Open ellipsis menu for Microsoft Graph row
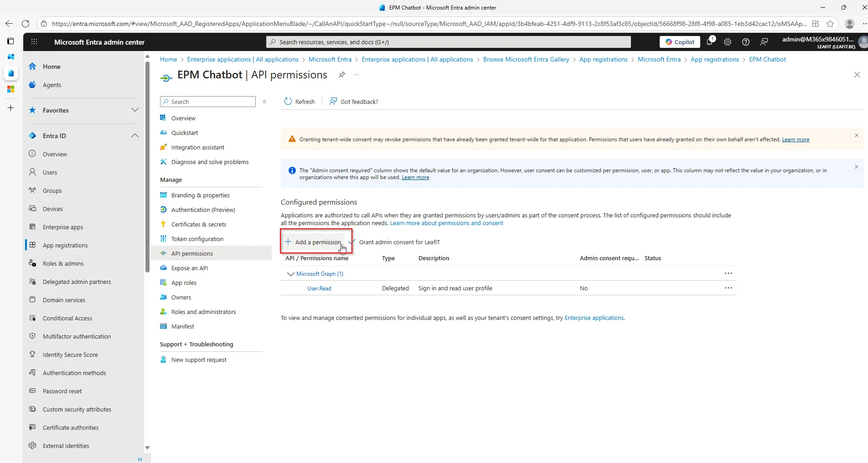This screenshot has height=463, width=868. [728, 273]
